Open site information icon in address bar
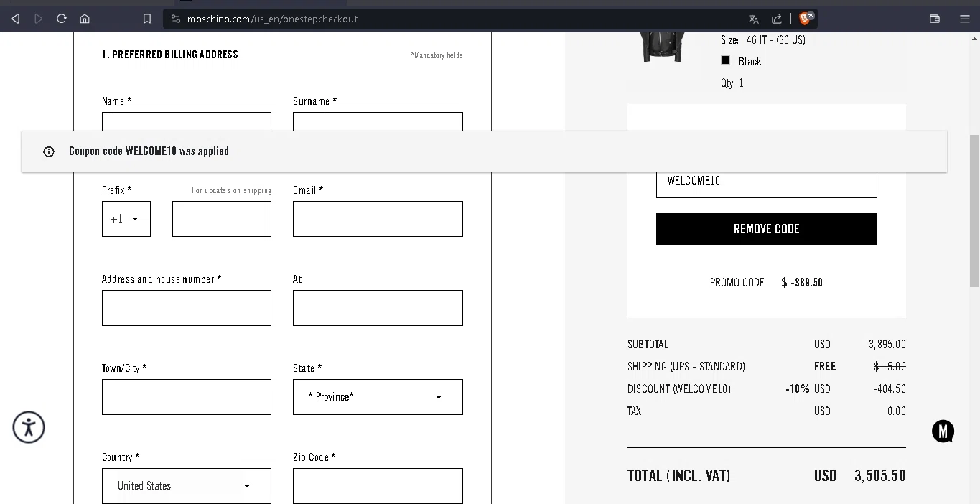Screen dimensions: 980x504 (176, 19)
